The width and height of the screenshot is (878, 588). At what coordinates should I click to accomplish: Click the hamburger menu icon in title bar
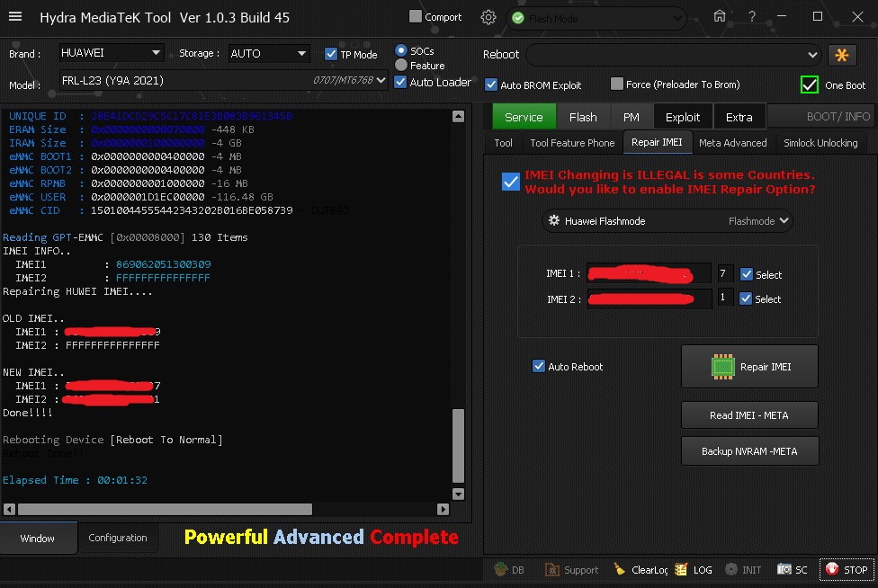point(17,17)
